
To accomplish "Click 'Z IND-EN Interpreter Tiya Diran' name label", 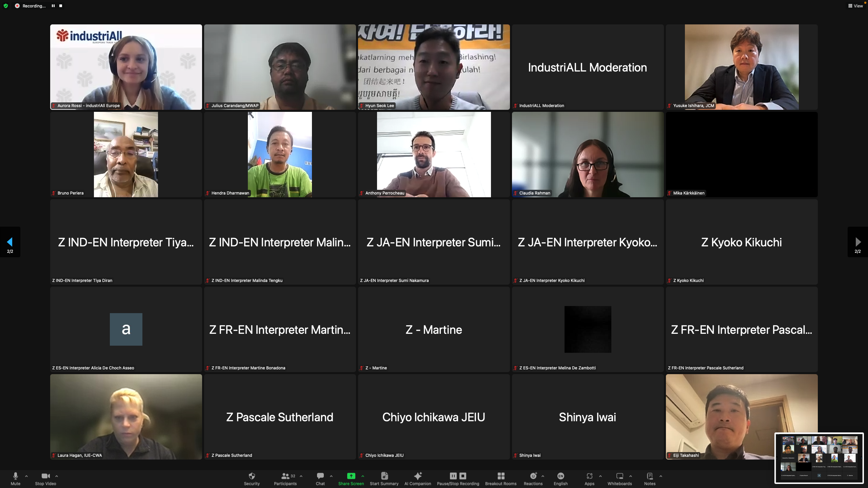I will click(x=82, y=281).
